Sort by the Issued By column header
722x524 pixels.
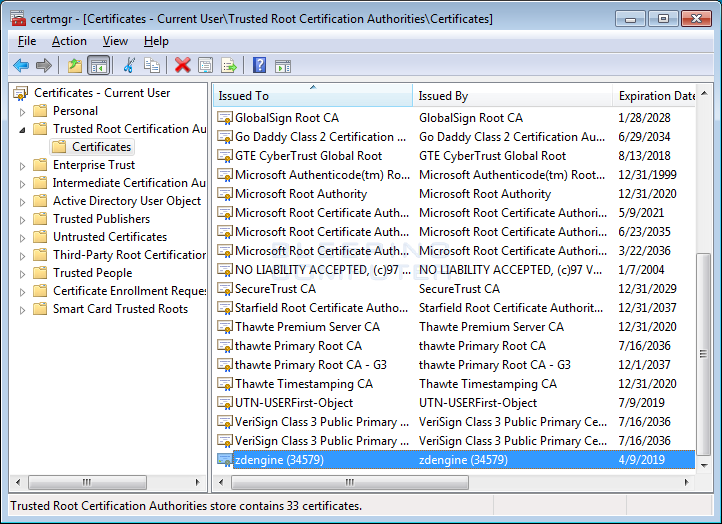(510, 96)
